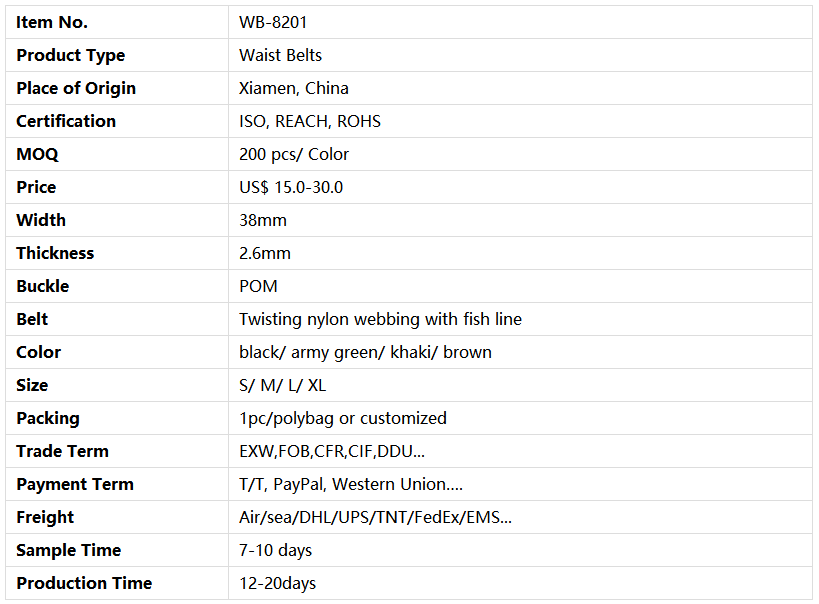Image resolution: width=819 pixels, height=604 pixels.
Task: Select the Product Type label cell
Action: (x=117, y=55)
